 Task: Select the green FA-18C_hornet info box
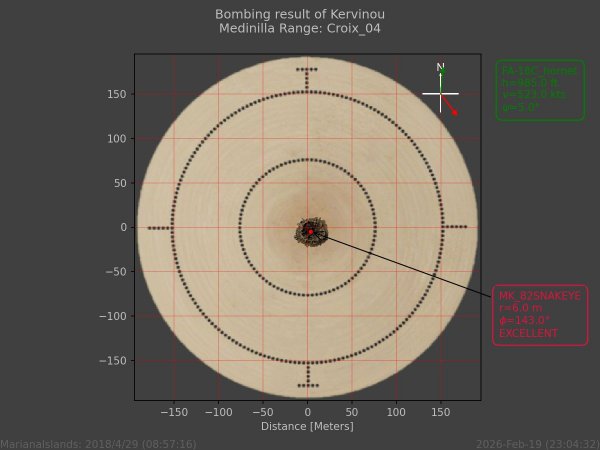tap(540, 90)
